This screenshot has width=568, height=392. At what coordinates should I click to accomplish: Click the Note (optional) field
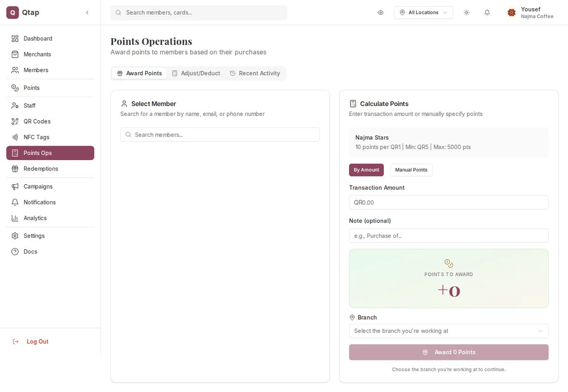[x=449, y=235]
